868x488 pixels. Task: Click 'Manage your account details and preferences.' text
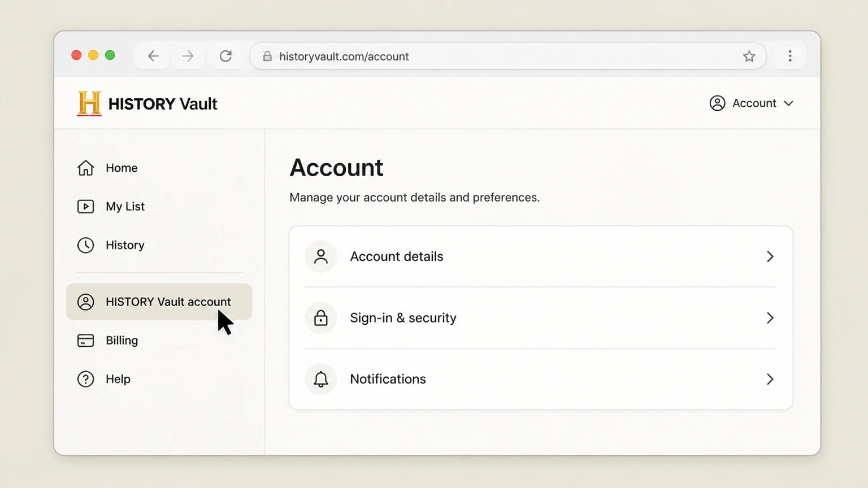tap(415, 198)
